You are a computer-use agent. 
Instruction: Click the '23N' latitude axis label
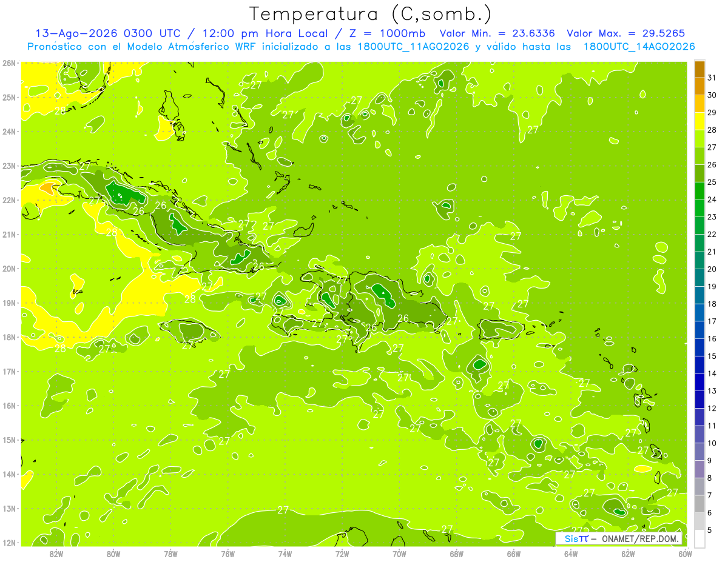click(x=9, y=166)
